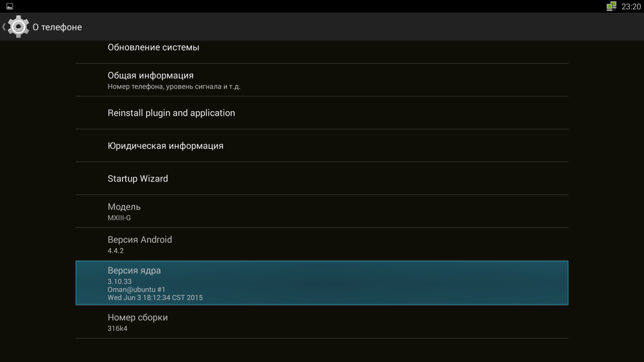Screen dimensions: 644x362
Task: Tap the "Модель" label
Action: point(124,207)
